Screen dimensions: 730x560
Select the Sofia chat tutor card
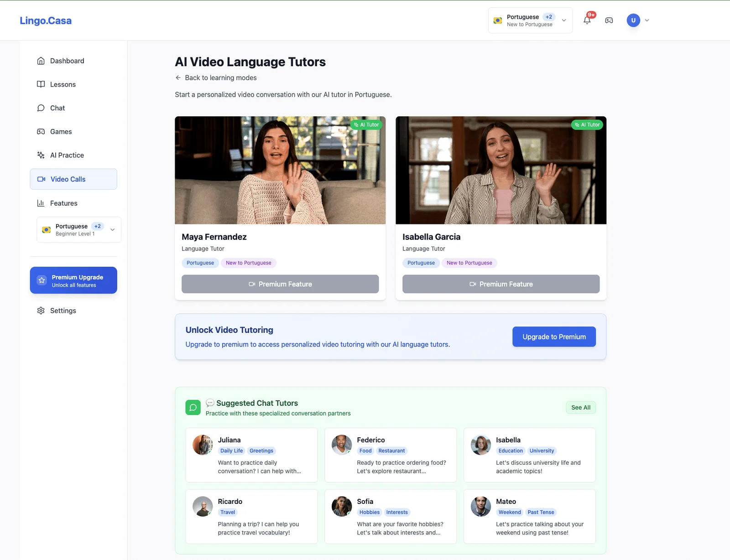[x=390, y=516]
